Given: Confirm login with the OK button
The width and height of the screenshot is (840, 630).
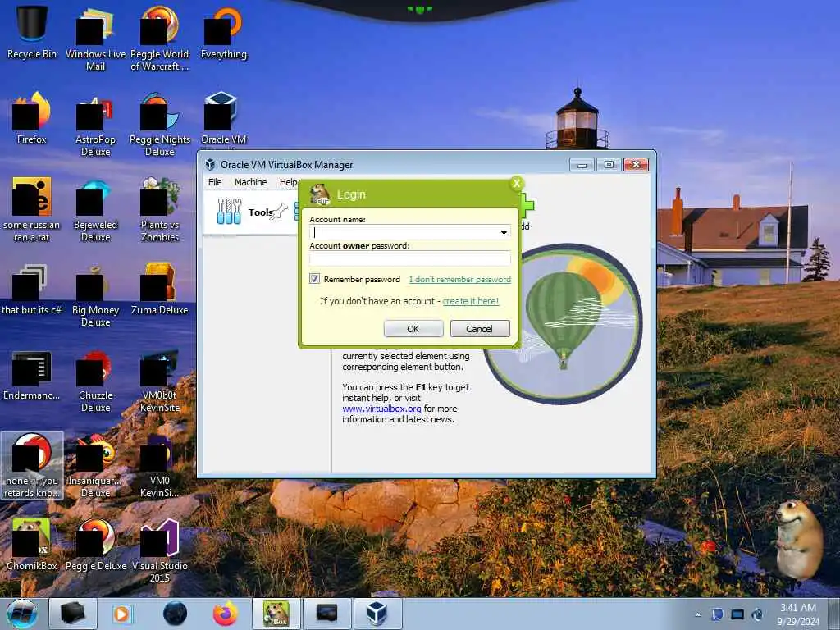Looking at the screenshot, I should pos(413,328).
